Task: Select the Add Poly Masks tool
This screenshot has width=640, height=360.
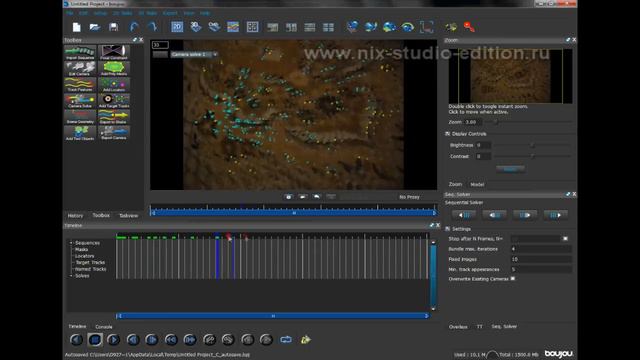Action: pyautogui.click(x=114, y=69)
